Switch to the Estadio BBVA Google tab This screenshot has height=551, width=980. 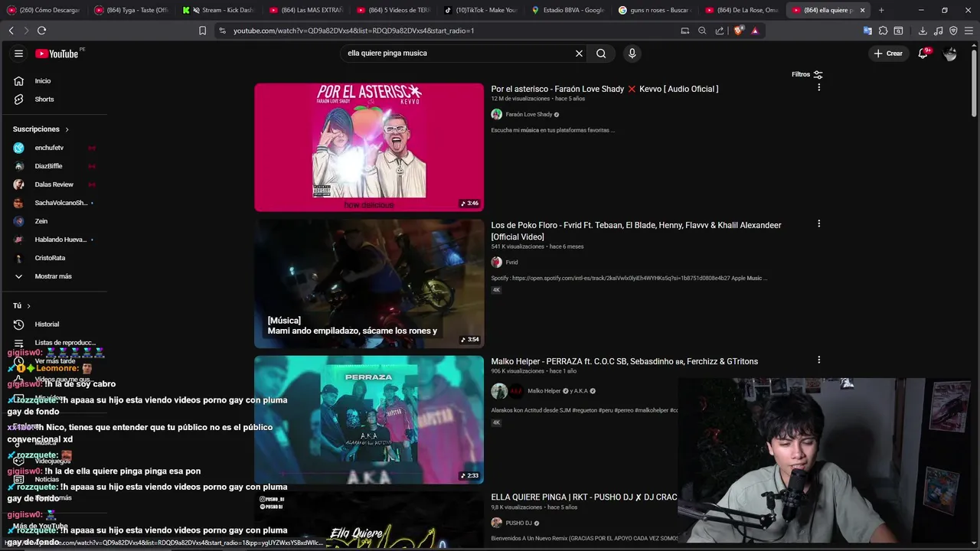[568, 10]
